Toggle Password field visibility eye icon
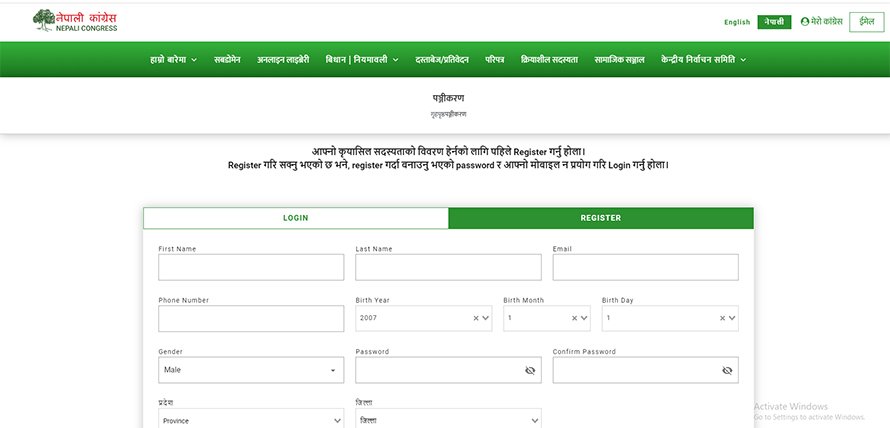This screenshot has width=890, height=428. [x=530, y=370]
